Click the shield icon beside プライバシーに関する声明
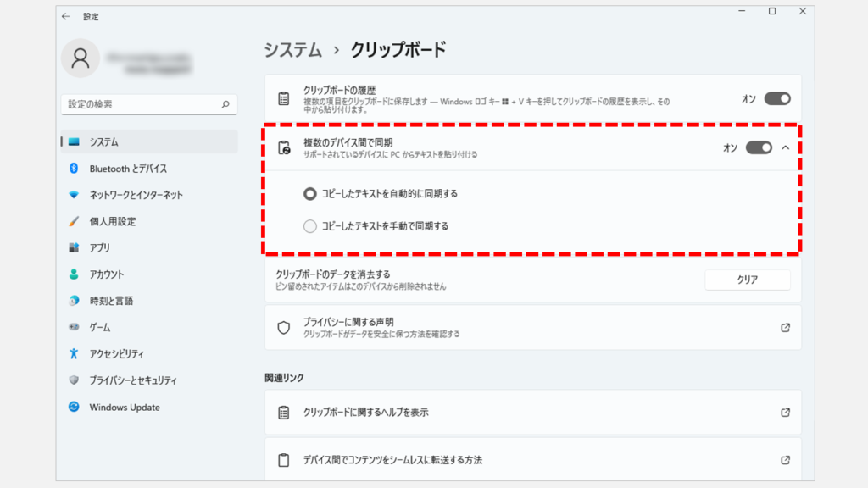The width and height of the screenshot is (868, 488). (x=285, y=328)
